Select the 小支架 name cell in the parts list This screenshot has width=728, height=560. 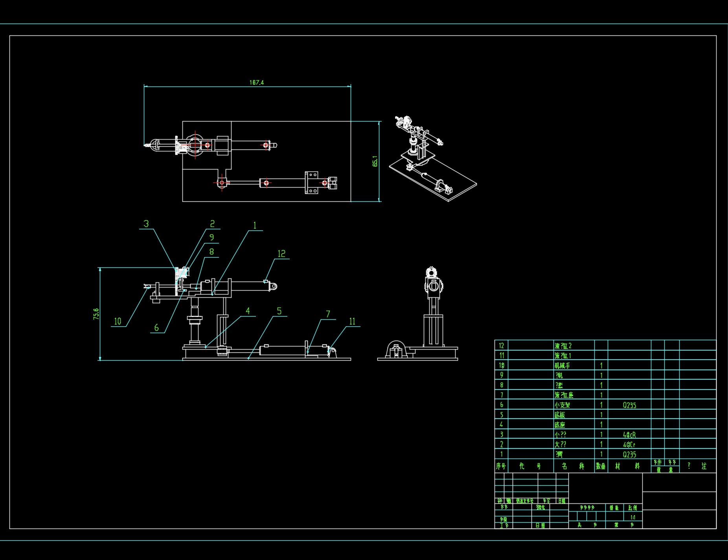574,405
